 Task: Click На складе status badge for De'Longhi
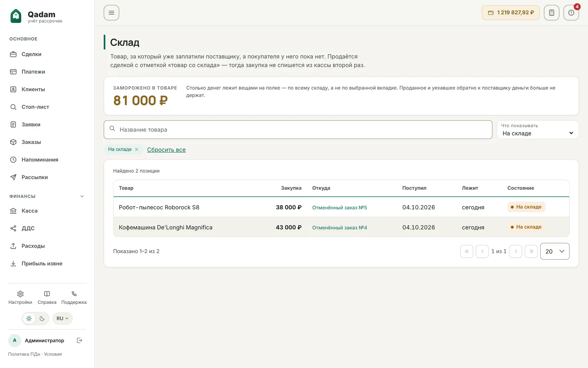tap(526, 227)
